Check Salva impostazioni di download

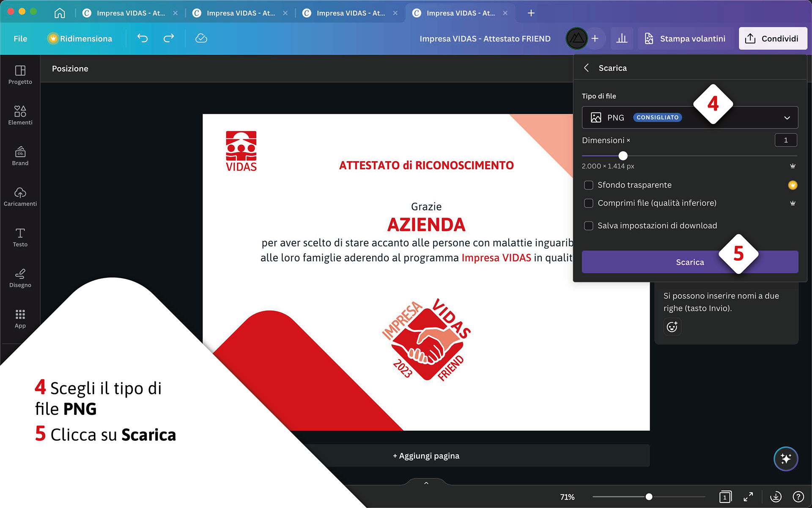pyautogui.click(x=588, y=226)
